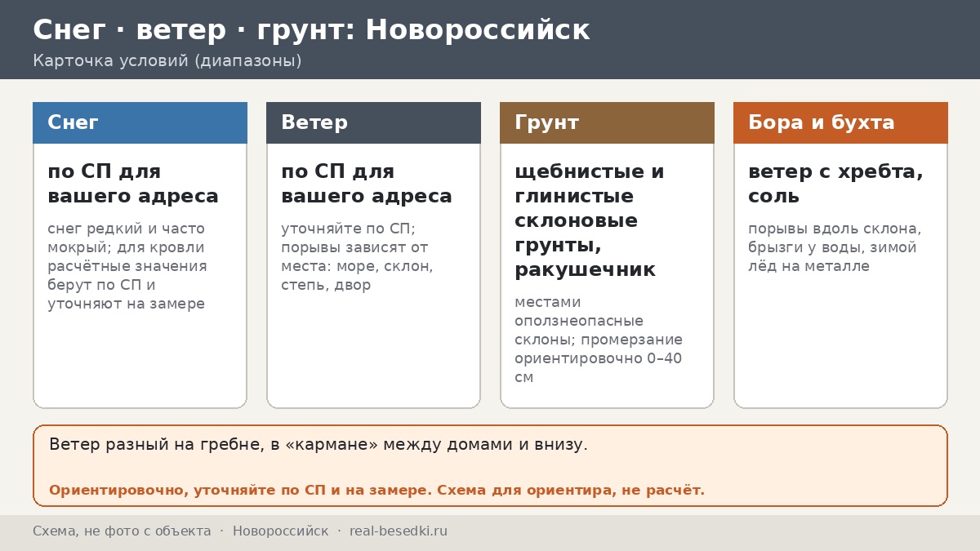Screen dimensions: 980x551
Task: Click heading "щебнистые и глинистые склоновые грунты, ракушечник"
Action: (590, 220)
